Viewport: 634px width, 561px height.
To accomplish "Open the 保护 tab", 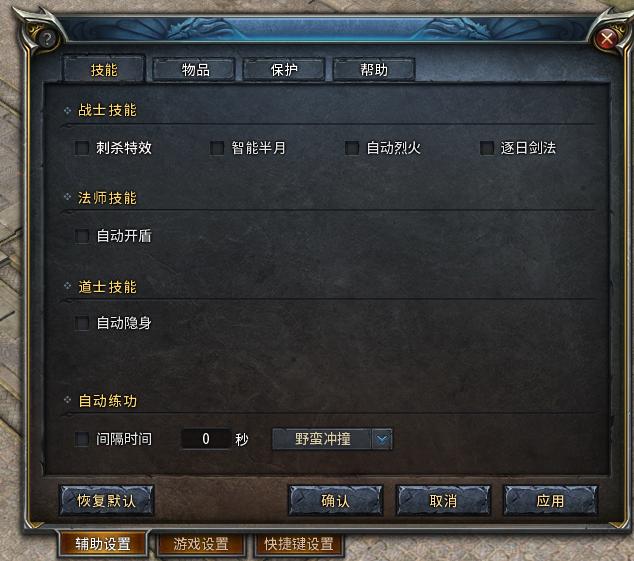I will 284,70.
